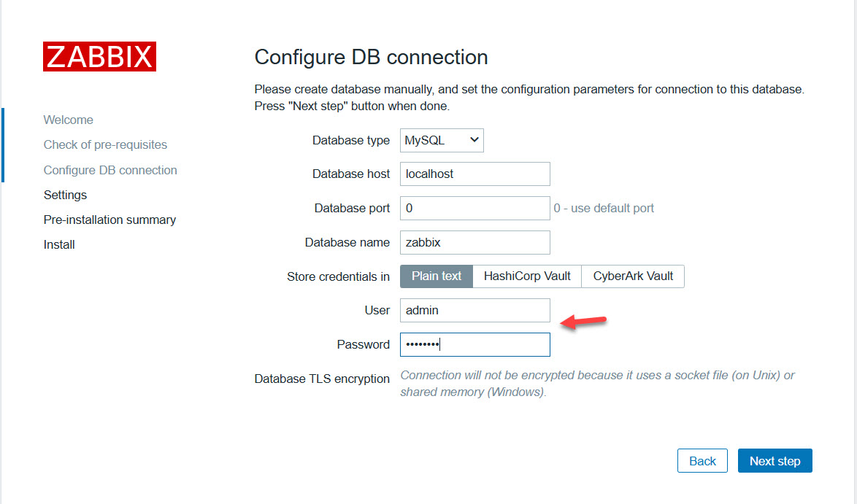Focus the Database name input
This screenshot has height=504, width=857.
point(474,242)
